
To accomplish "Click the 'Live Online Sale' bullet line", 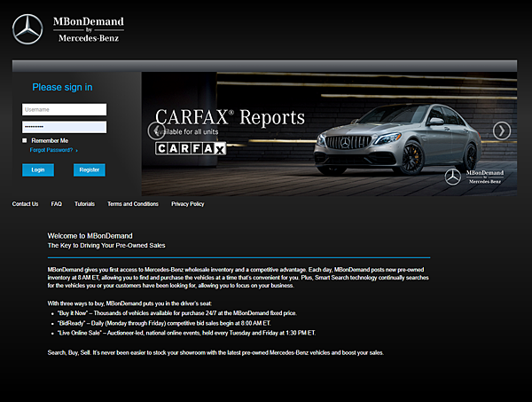I will pos(186,333).
